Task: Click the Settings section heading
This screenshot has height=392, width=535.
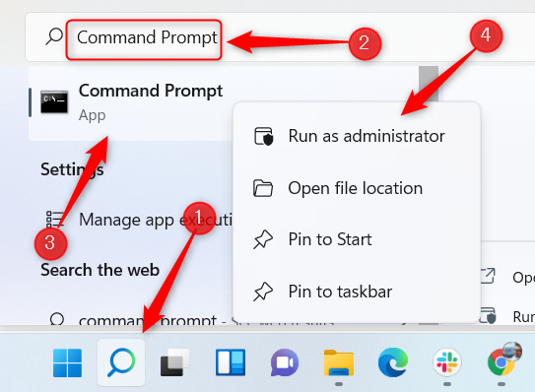Action: click(x=72, y=169)
